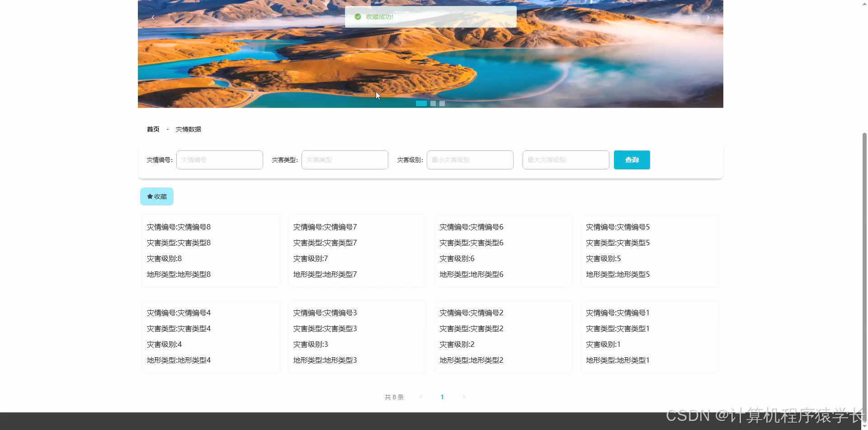Click the 共 8 条 total count
The height and width of the screenshot is (430, 868).
click(x=394, y=397)
